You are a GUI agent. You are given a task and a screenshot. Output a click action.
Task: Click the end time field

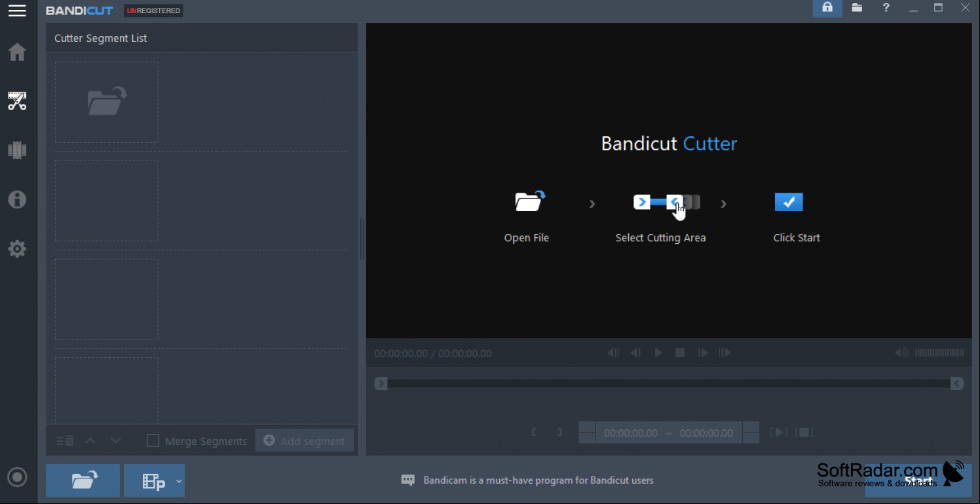tap(706, 433)
